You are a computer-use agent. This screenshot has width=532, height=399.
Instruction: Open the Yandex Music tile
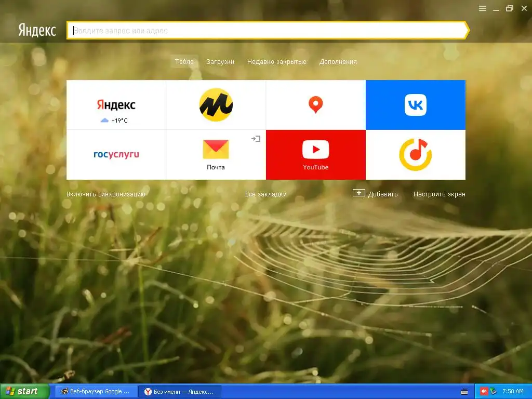click(416, 155)
